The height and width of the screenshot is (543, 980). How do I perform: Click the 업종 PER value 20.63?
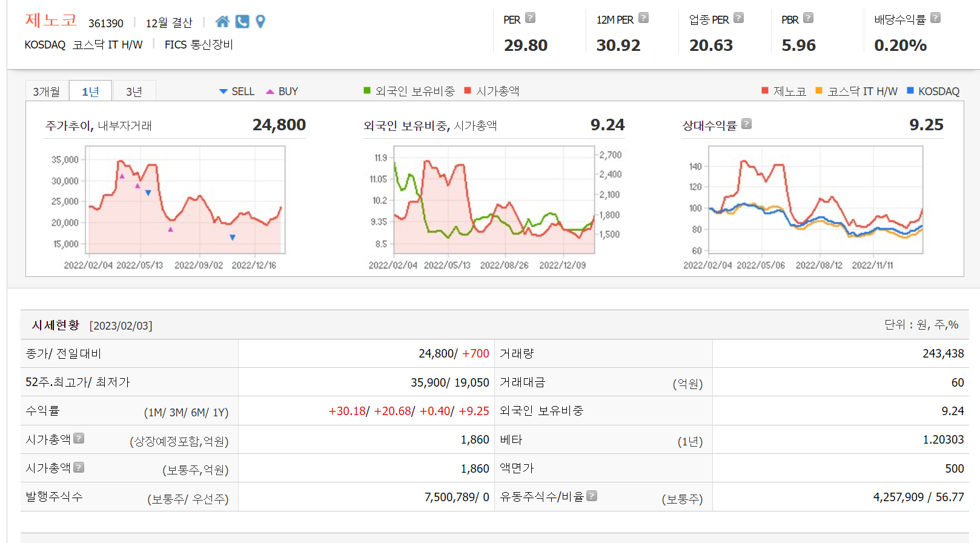(x=711, y=45)
